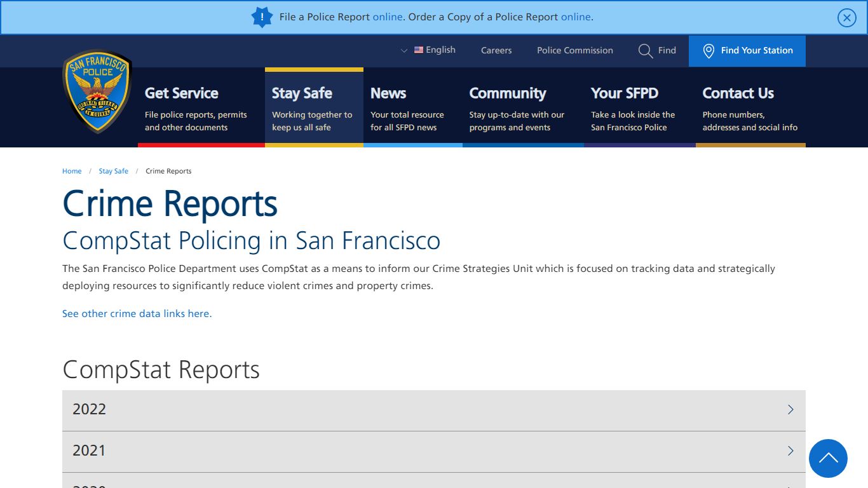This screenshot has width=868, height=488.
Task: Click the alert exclamation badge icon
Action: click(x=262, y=17)
